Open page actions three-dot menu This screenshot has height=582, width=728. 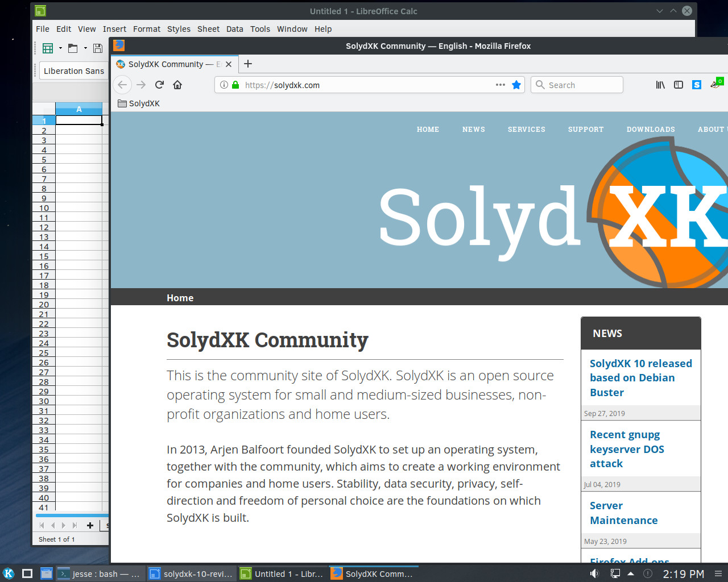(500, 85)
